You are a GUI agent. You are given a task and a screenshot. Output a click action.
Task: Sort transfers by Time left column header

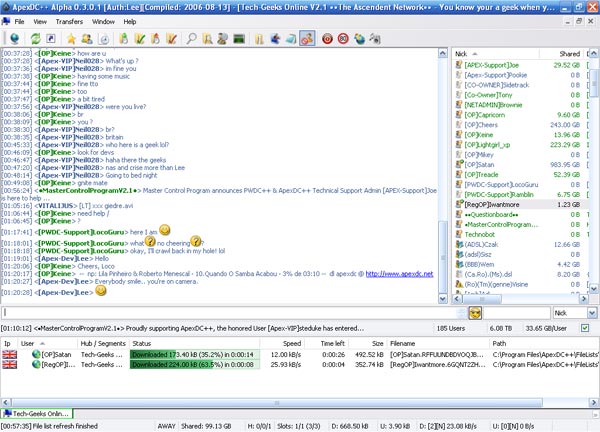[x=326, y=344]
